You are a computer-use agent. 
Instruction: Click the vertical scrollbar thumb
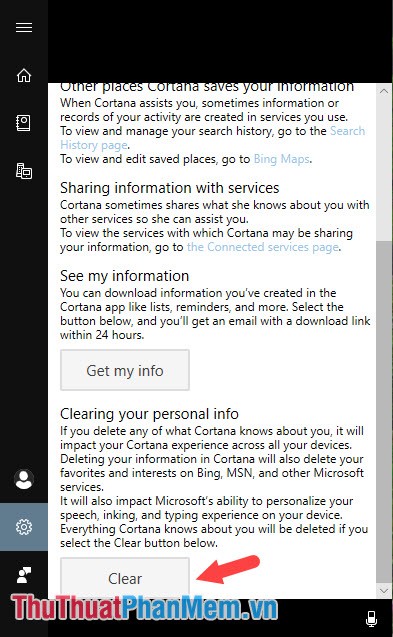click(384, 412)
